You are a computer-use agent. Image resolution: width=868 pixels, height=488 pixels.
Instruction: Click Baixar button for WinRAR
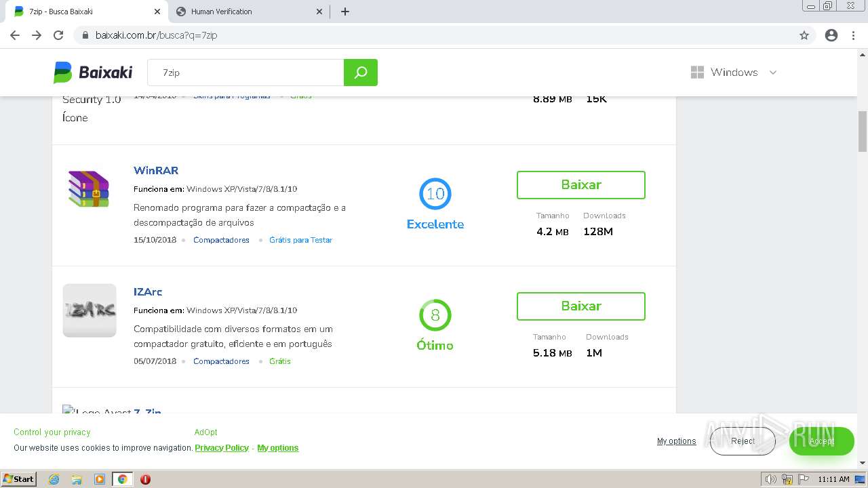pos(581,185)
